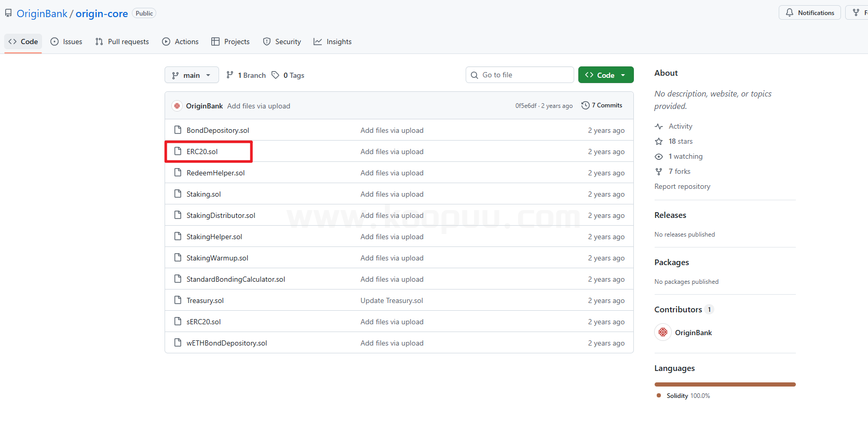Open the Treasury.sol file
868x427 pixels.
(x=205, y=300)
